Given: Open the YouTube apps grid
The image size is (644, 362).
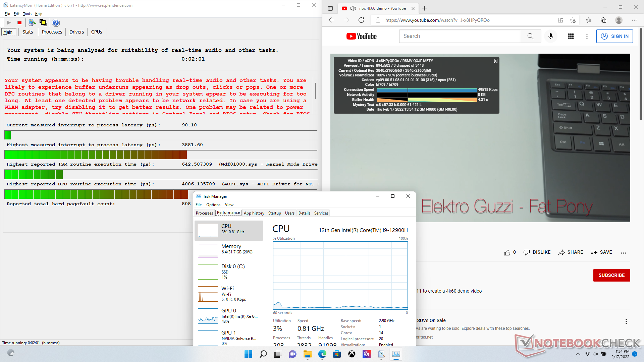Looking at the screenshot, I should pyautogui.click(x=571, y=36).
